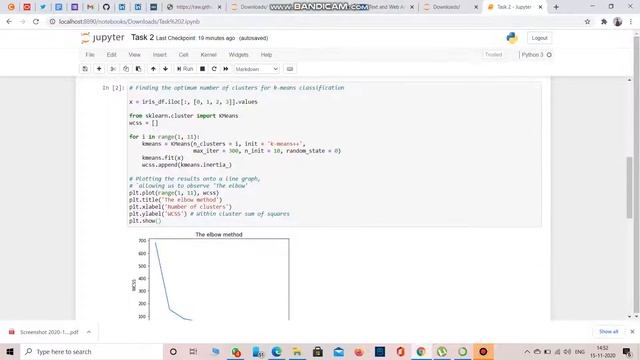Open the Edit menu
The image size is (640, 360).
[111, 55]
